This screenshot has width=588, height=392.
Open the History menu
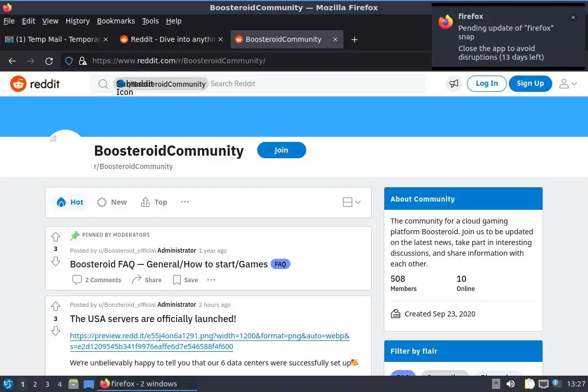[78, 21]
